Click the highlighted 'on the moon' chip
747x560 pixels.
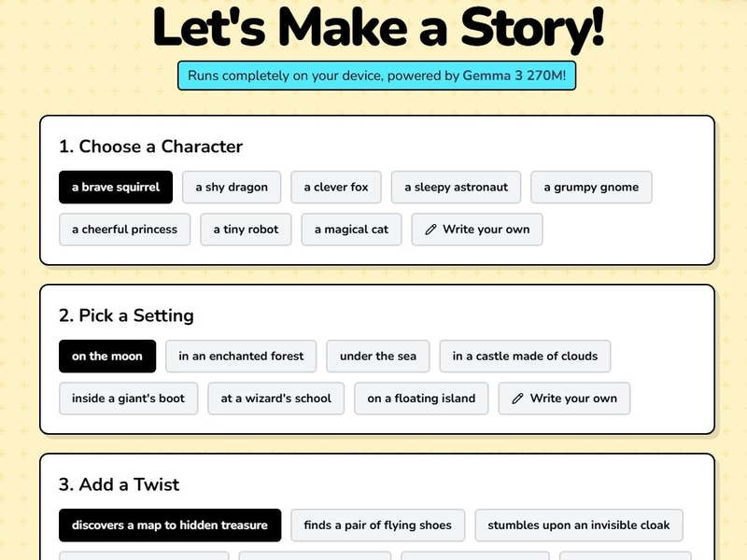(x=106, y=356)
